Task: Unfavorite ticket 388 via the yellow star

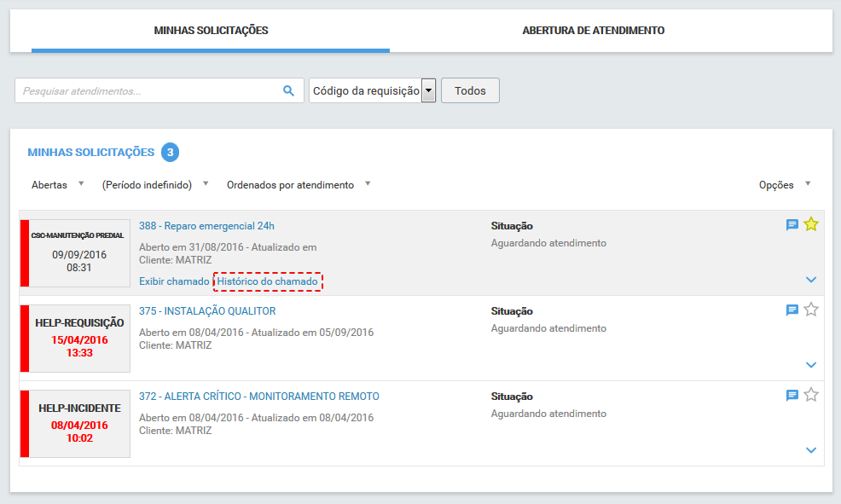Action: [x=810, y=223]
